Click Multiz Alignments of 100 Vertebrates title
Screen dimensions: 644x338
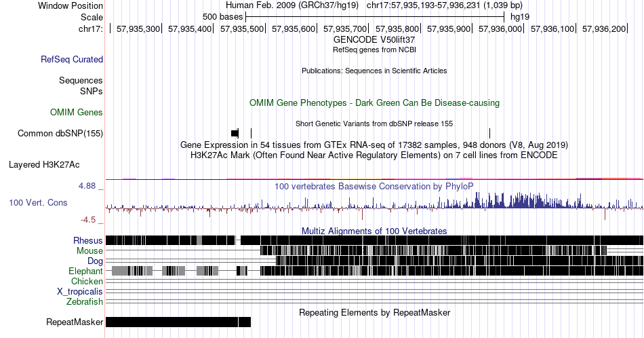pos(374,231)
